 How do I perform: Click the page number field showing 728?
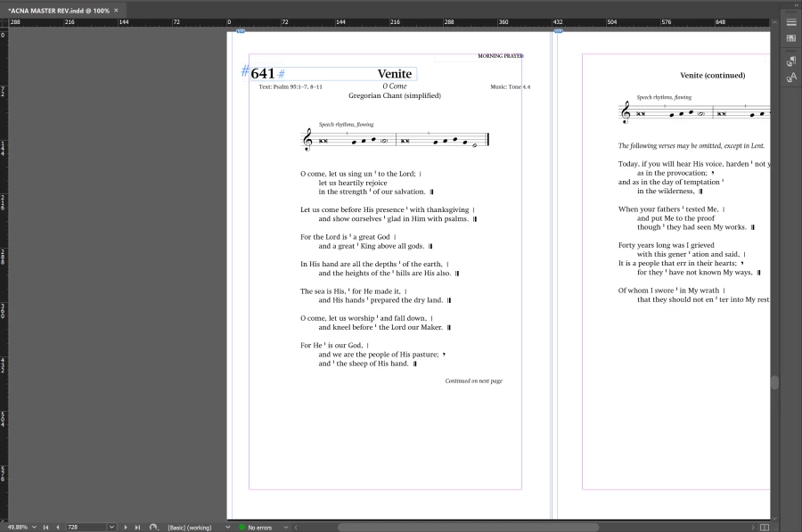click(x=87, y=527)
